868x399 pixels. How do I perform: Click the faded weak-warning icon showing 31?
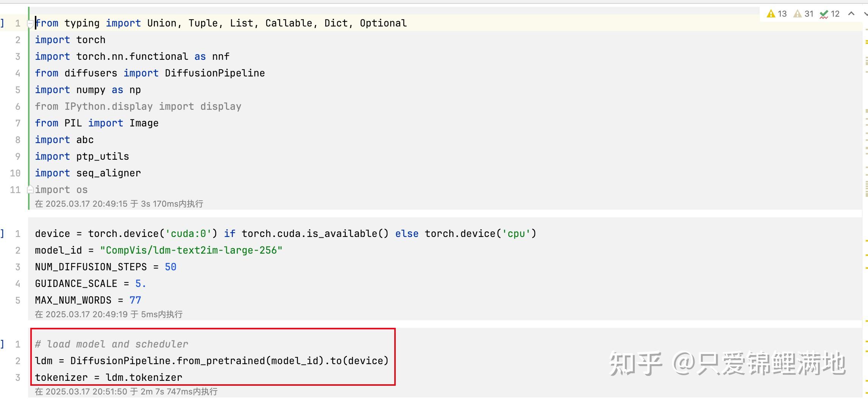coord(798,14)
